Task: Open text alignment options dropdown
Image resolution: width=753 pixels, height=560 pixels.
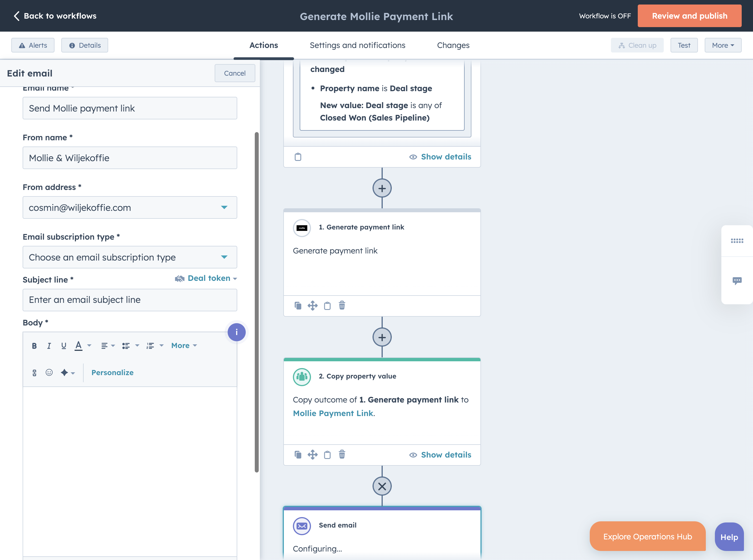Action: tap(108, 346)
